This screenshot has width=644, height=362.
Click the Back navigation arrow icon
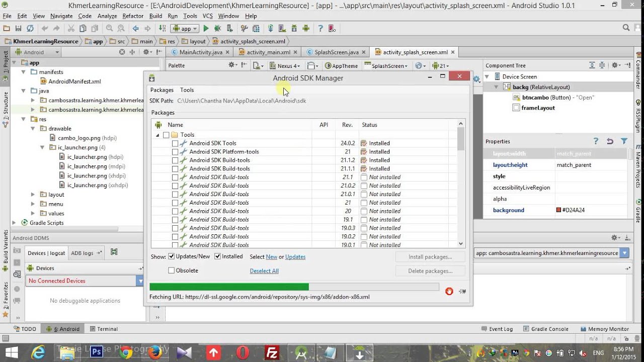coord(135,29)
